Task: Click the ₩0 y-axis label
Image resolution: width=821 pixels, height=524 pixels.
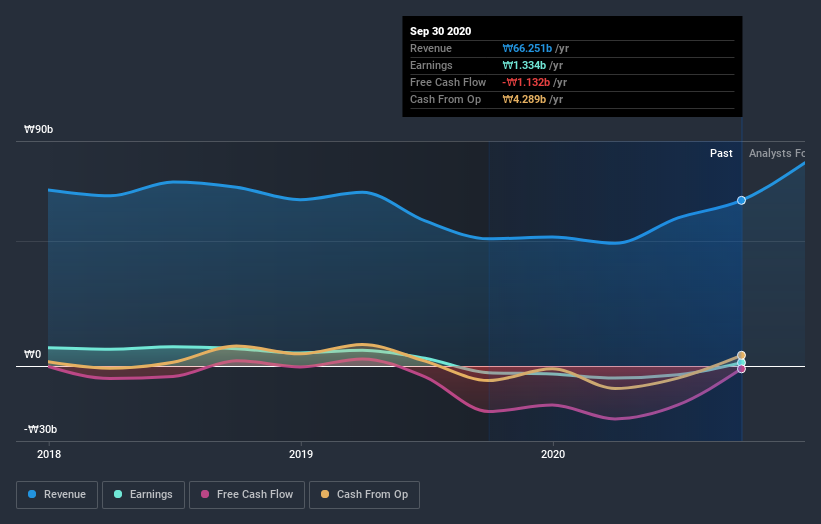Action: [x=32, y=354]
